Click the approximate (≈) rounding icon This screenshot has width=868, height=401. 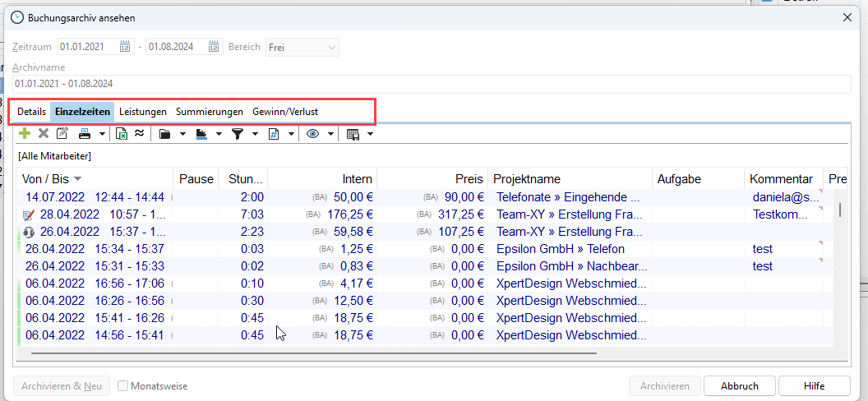click(x=139, y=134)
